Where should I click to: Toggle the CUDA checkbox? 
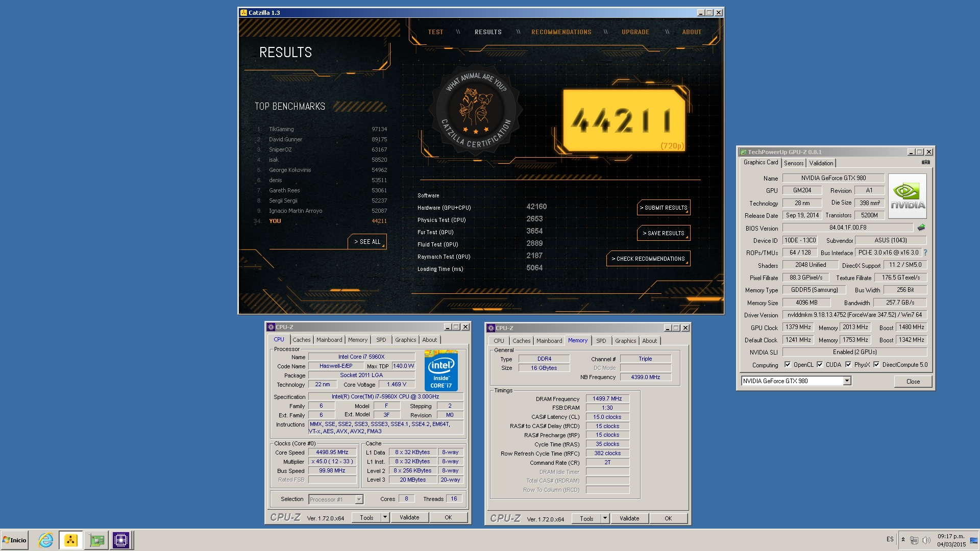pyautogui.click(x=820, y=365)
